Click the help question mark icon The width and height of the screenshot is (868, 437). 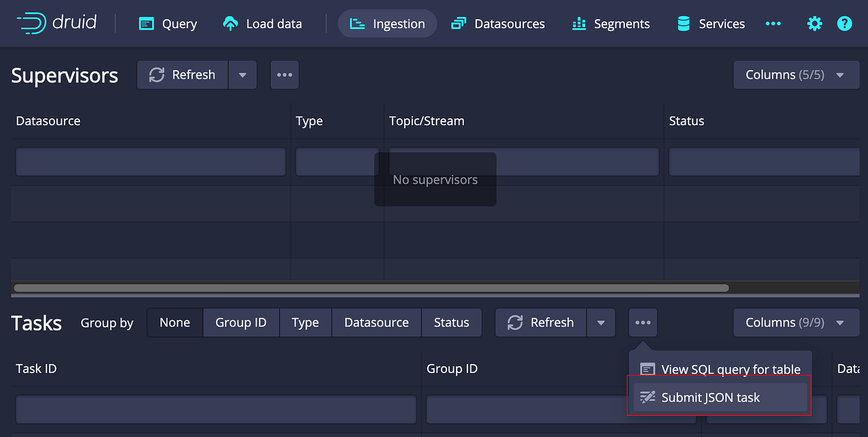pyautogui.click(x=844, y=23)
